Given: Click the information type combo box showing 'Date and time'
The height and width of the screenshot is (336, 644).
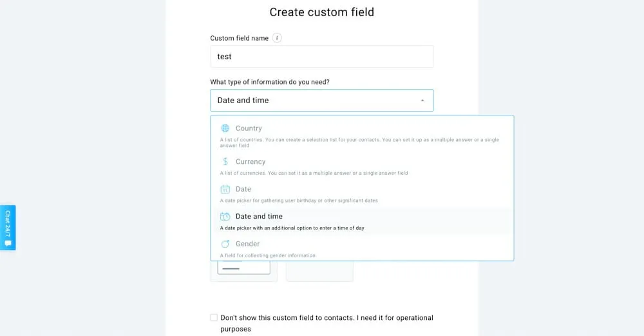Looking at the screenshot, I should 316,101.
